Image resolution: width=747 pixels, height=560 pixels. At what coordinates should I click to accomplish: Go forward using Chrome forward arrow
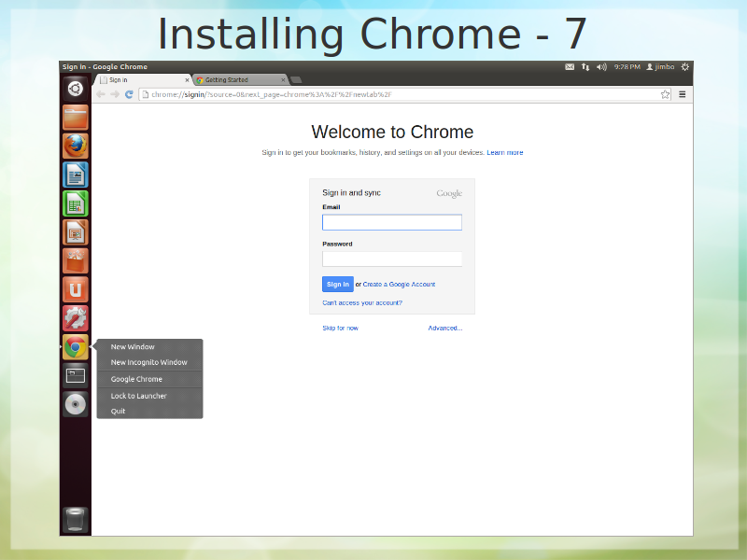pyautogui.click(x=115, y=94)
